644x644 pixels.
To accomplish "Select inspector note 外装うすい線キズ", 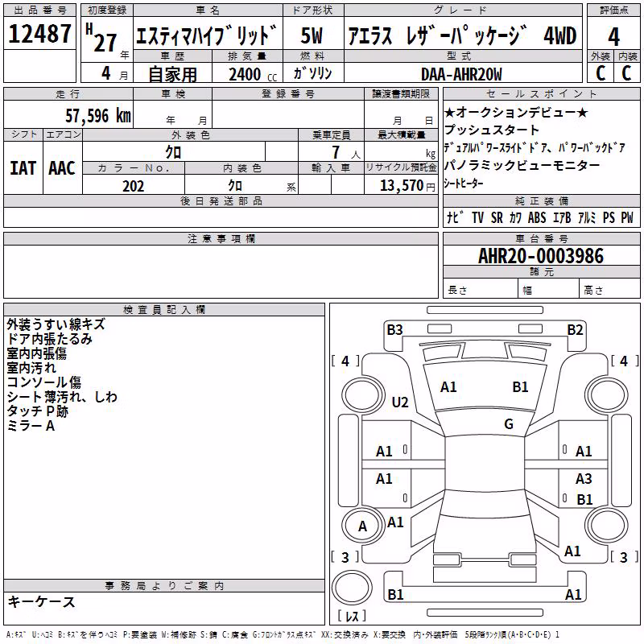I will pyautogui.click(x=56, y=324).
